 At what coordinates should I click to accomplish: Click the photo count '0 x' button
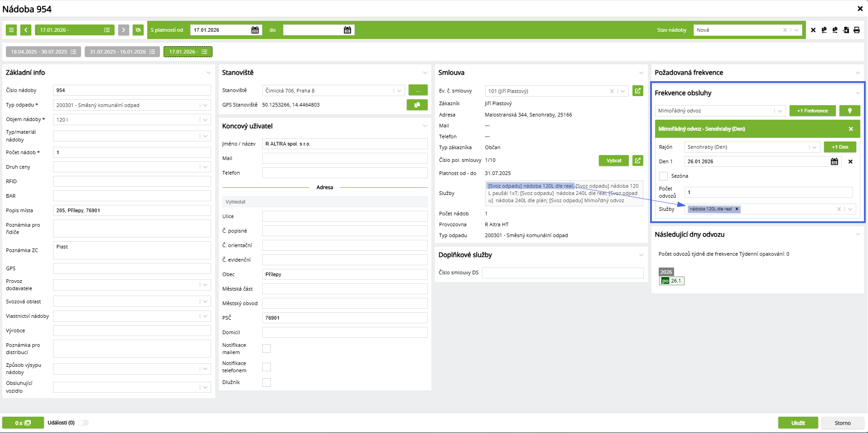23,423
